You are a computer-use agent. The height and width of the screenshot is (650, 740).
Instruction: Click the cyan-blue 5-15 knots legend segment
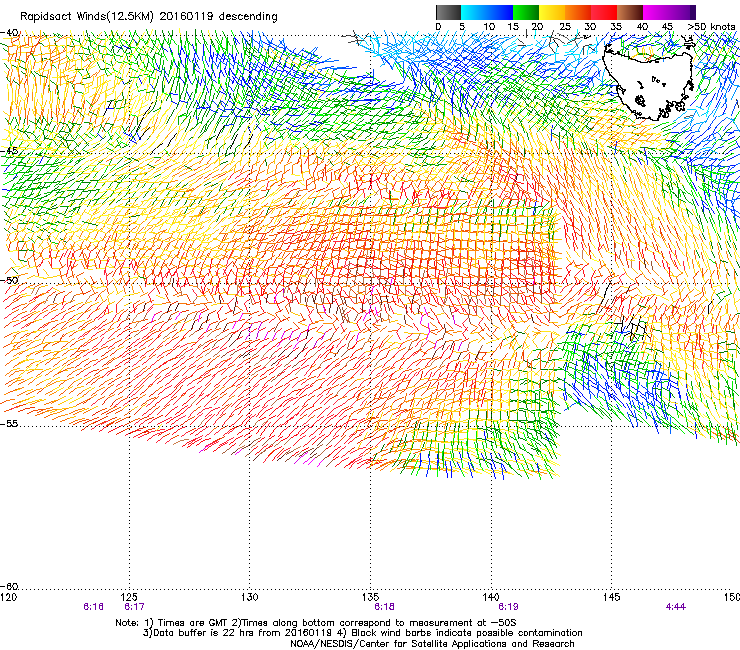tap(487, 12)
